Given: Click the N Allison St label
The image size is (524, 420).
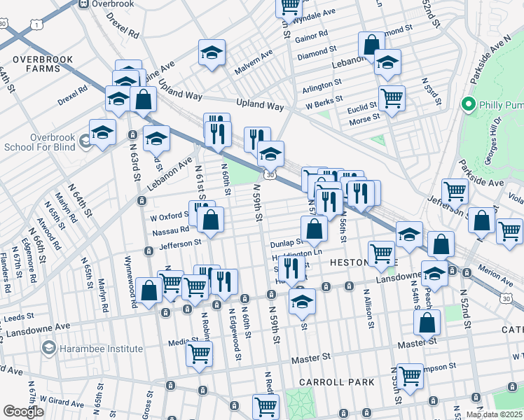Looking at the screenshot, I should 368,309.
